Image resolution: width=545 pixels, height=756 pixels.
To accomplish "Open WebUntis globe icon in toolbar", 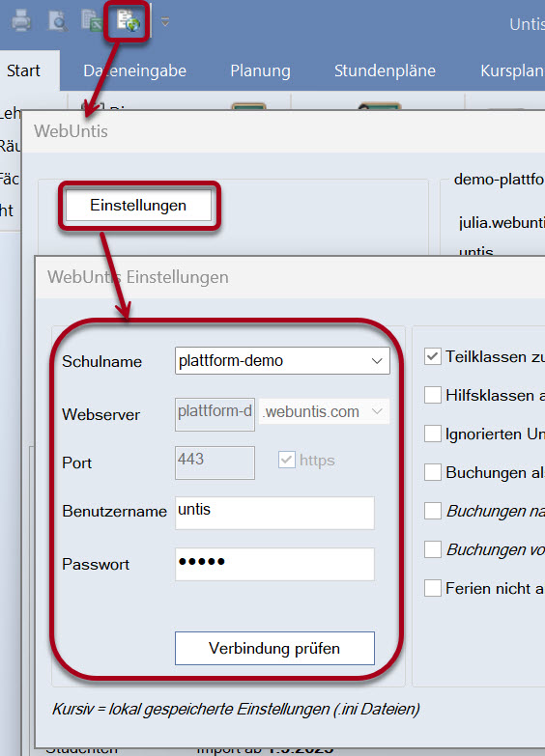I will 129,21.
